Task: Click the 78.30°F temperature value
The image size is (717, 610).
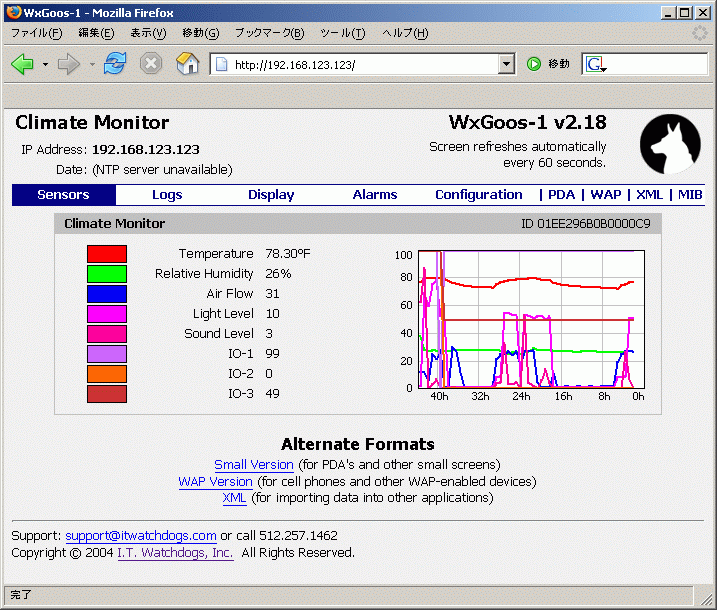Action: [x=288, y=254]
